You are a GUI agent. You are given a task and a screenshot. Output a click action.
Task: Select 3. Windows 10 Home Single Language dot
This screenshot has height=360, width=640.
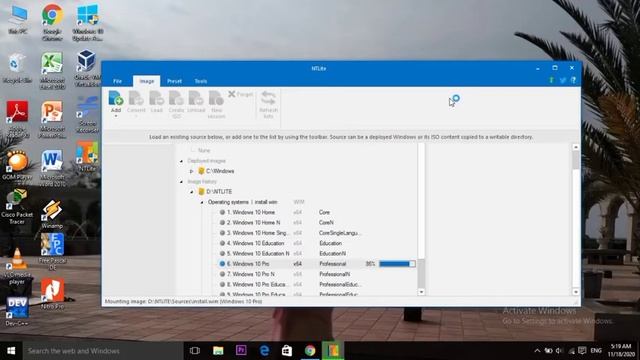[222, 233]
